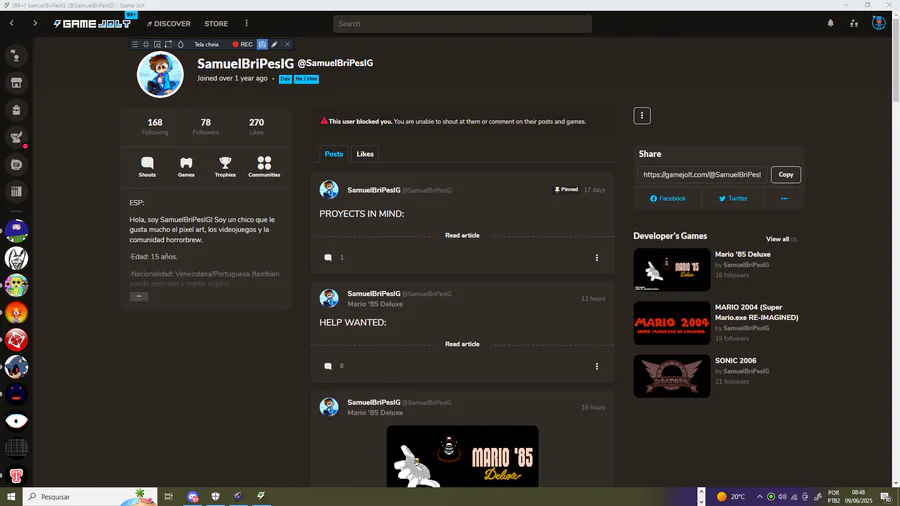Click the water drop icon in recorder toolbar
900x506 pixels.
(x=180, y=44)
